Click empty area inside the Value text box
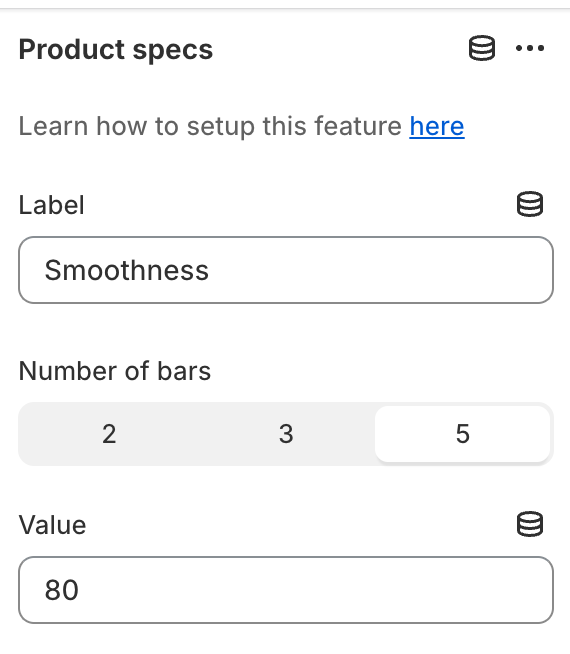Image resolution: width=570 pixels, height=654 pixels. click(334, 590)
